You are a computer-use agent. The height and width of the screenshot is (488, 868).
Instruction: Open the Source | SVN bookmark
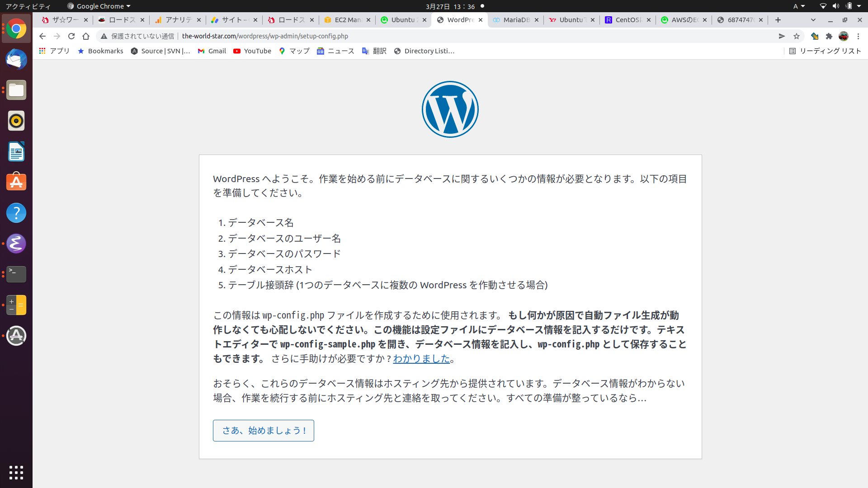click(x=160, y=51)
